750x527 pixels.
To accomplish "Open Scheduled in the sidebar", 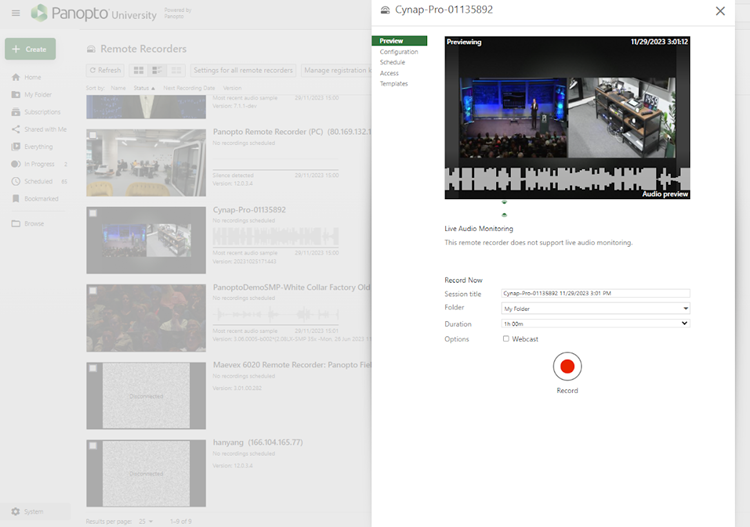I will coord(39,181).
